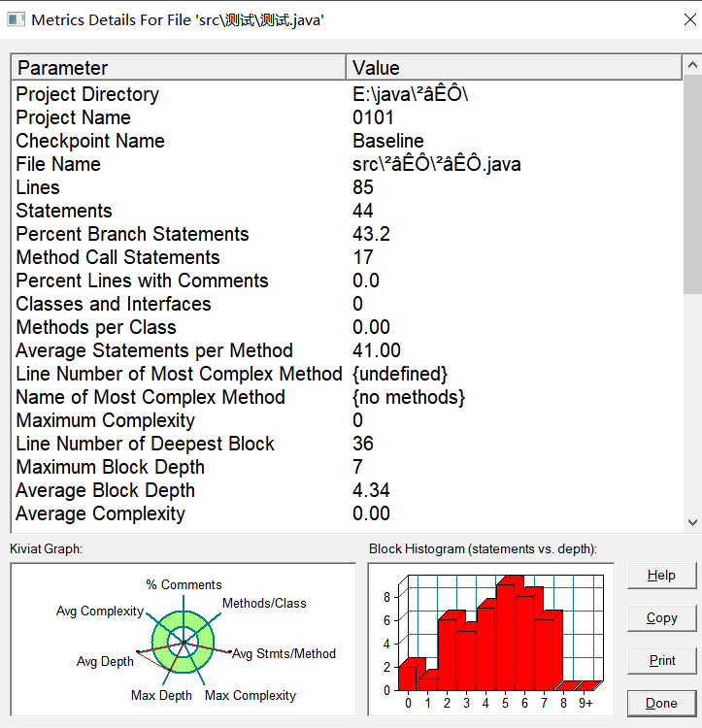
Task: Click the Lines value 85
Action: [x=362, y=187]
